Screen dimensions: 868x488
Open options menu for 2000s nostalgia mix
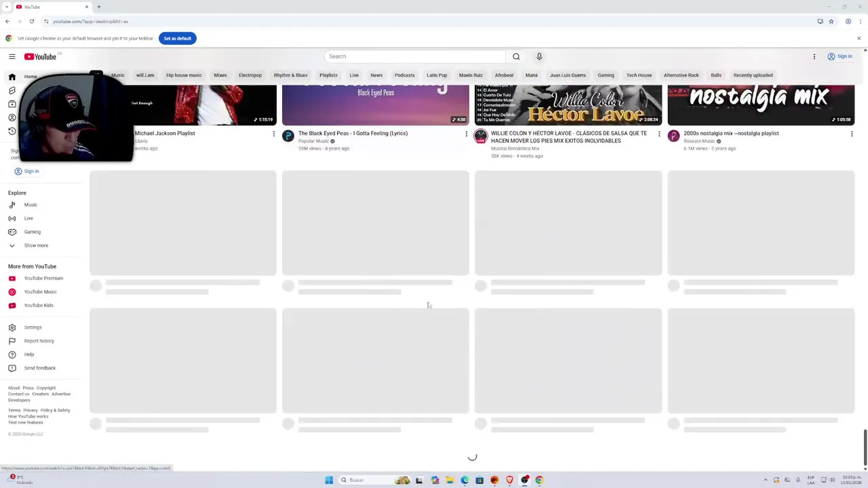point(852,134)
